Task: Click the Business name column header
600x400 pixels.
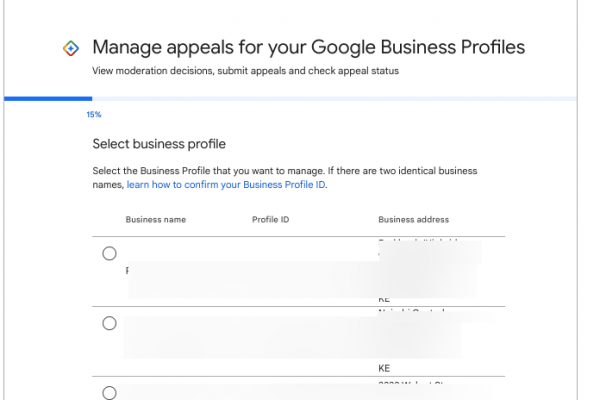Action: [155, 219]
